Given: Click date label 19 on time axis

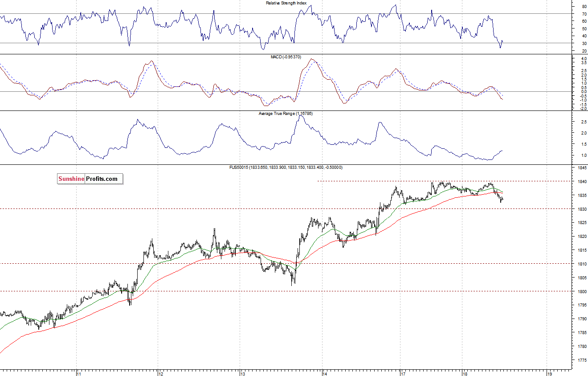Looking at the screenshot, I should (x=550, y=373).
